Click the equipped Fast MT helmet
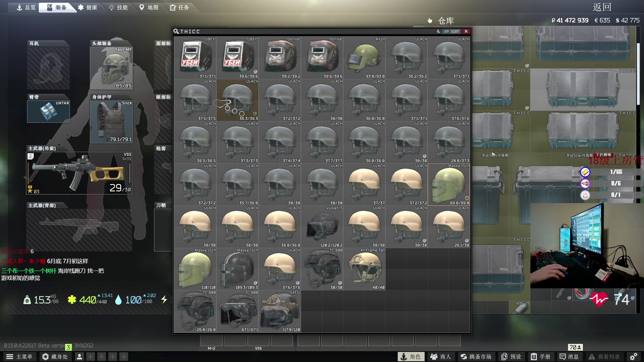644x362 pixels. click(111, 68)
